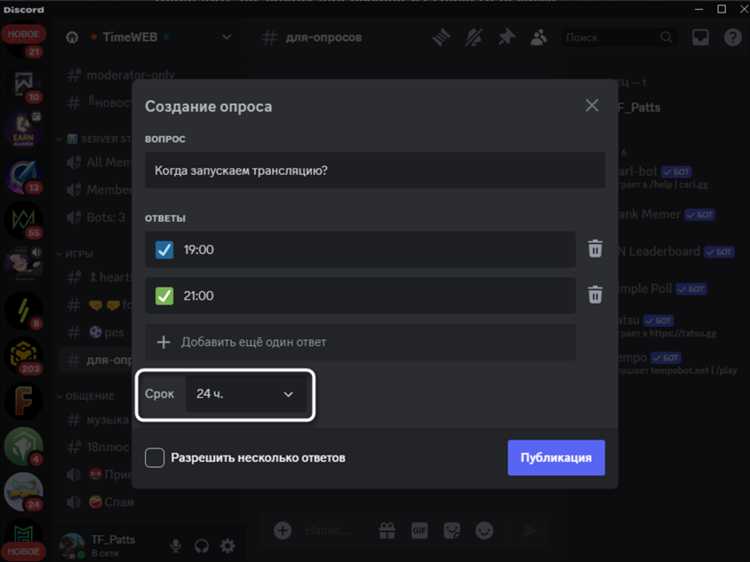Open the gift icon in message bar
Viewport: 750px width, 562px height.
click(387, 530)
